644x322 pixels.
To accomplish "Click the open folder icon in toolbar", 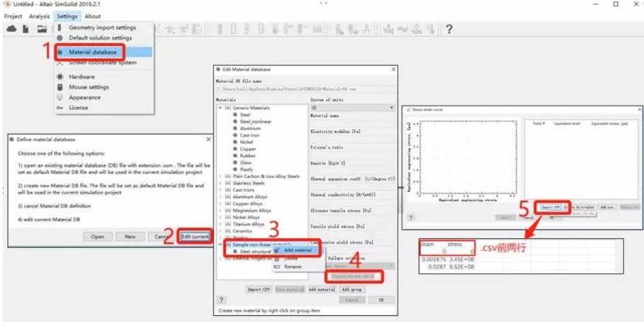I will (42, 29).
